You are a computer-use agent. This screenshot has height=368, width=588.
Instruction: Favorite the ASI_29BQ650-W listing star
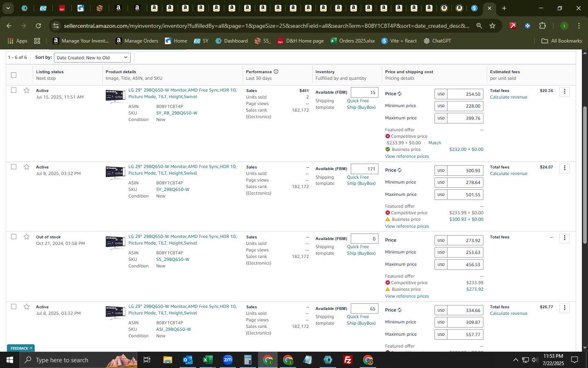pyautogui.click(x=27, y=307)
